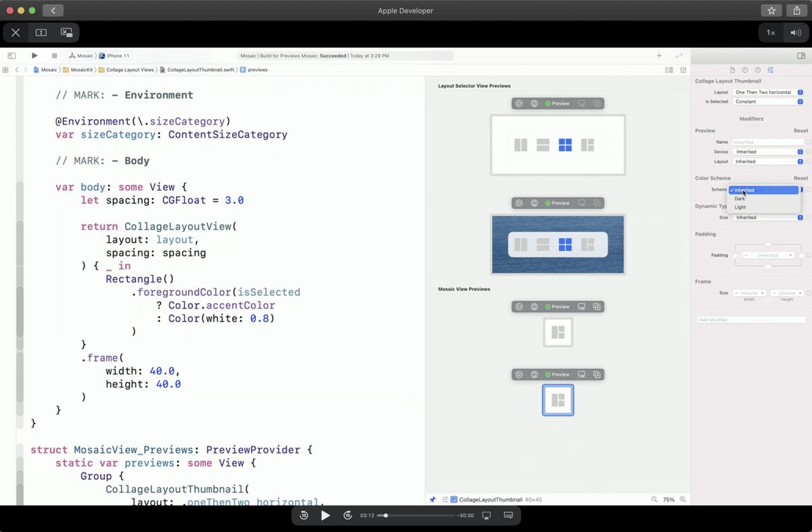Choose Light color scheme option
The image size is (812, 532).
pyautogui.click(x=763, y=207)
